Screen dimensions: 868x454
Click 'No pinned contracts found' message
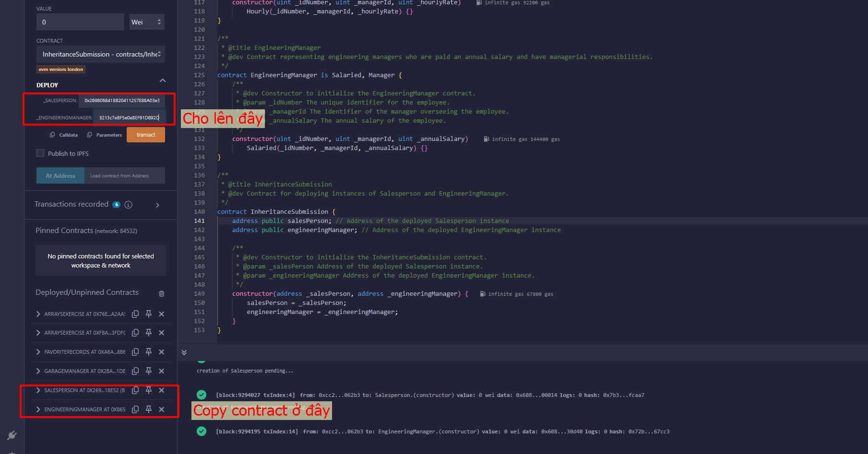pos(101,261)
